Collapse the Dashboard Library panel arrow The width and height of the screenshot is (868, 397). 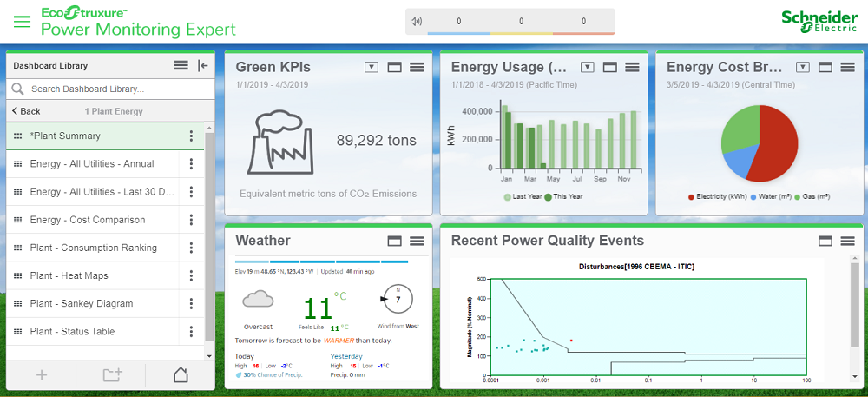click(x=202, y=65)
